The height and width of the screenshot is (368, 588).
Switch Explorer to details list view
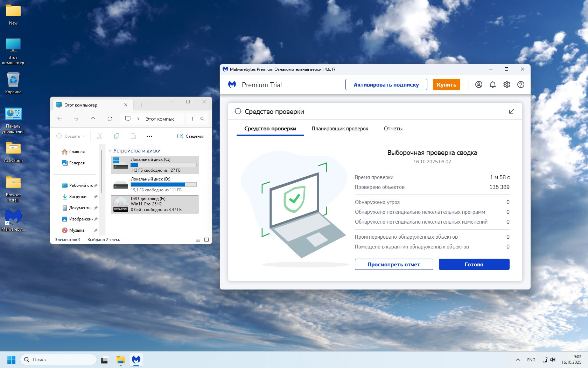click(198, 240)
